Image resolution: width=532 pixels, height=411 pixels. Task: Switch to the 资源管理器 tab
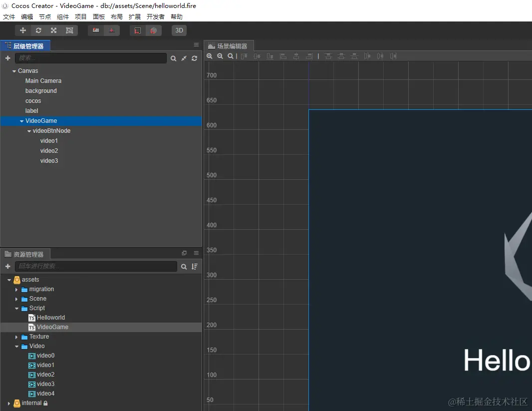click(25, 254)
